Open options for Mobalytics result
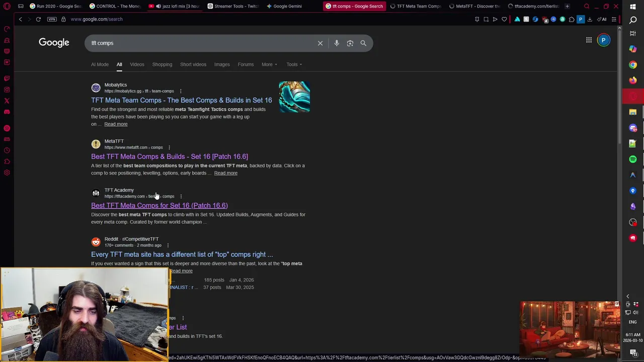Viewport: 644px width, 362px height. tap(181, 91)
